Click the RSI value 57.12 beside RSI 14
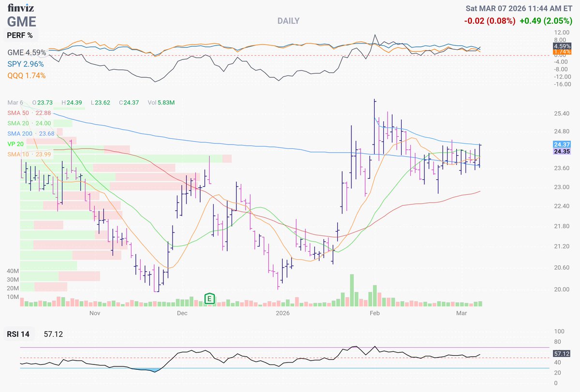Viewport: 580px width, 392px height. point(53,334)
